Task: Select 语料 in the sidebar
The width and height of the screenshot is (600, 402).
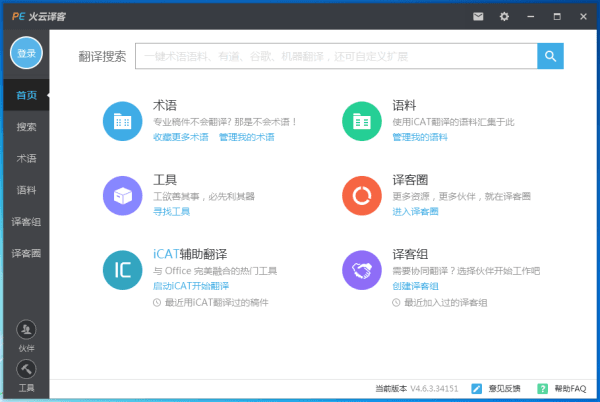Action: (26, 190)
